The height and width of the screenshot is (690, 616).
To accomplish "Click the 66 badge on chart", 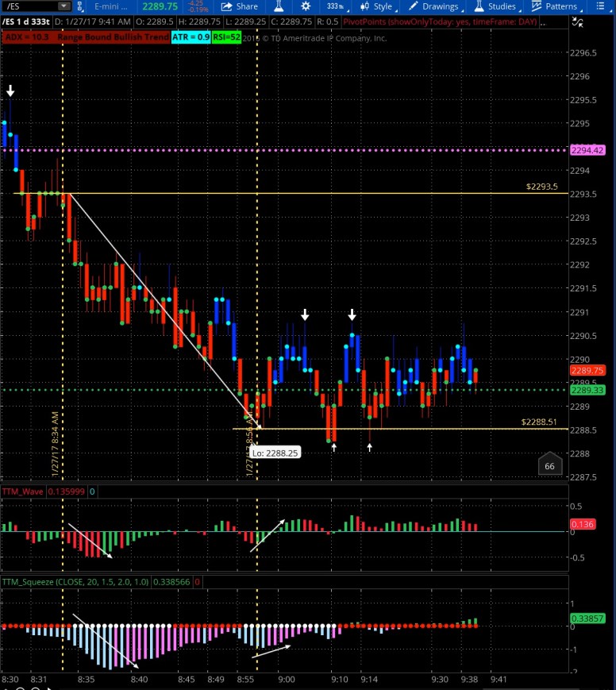I will click(550, 465).
